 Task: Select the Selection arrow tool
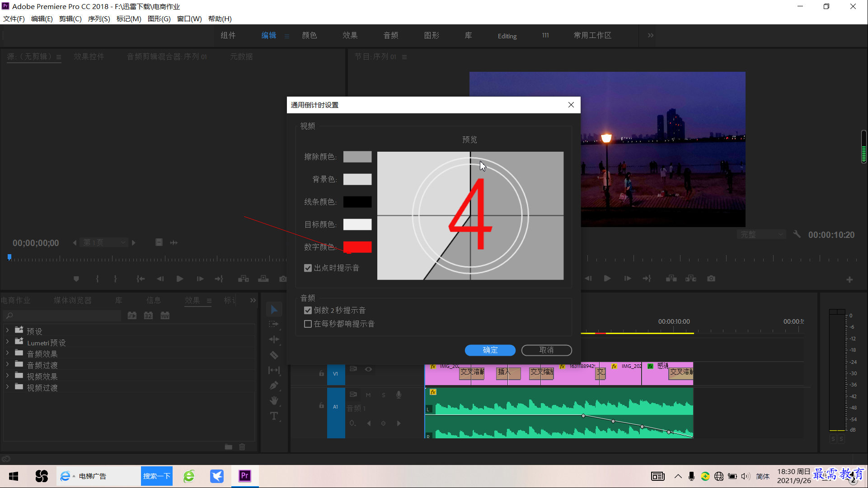coord(274,309)
